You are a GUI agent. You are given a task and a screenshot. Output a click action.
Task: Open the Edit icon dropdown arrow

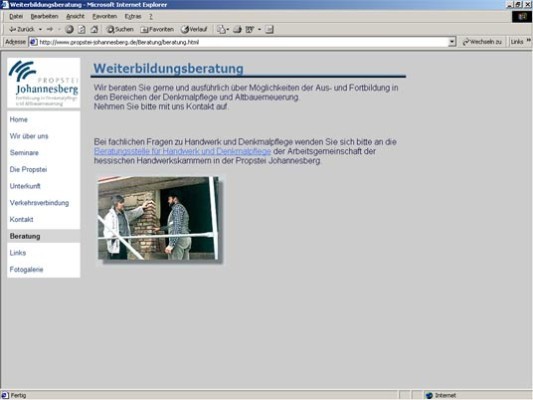pyautogui.click(x=259, y=30)
